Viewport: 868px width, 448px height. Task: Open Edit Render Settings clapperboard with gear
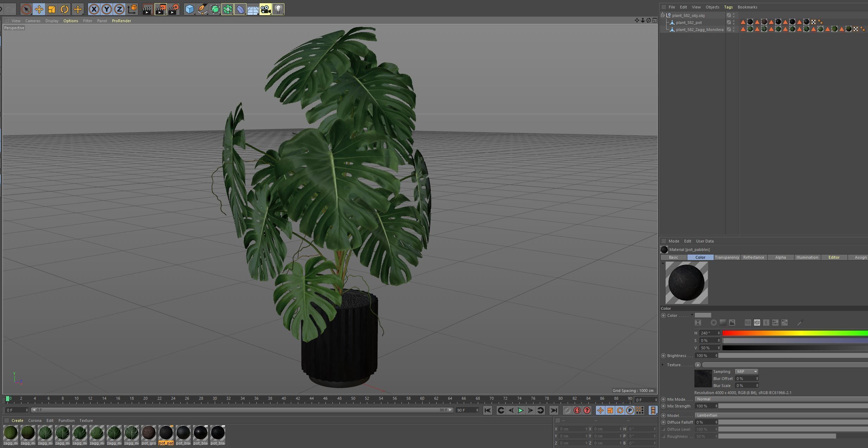[x=174, y=9]
